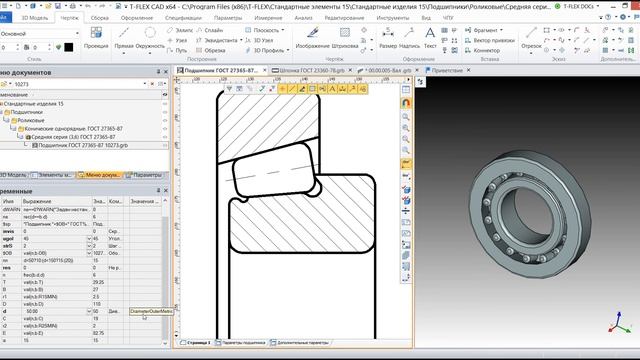Viewport: 640px width, 360px height.
Task: Activate the Путь path tool
Action: (x=178, y=50)
